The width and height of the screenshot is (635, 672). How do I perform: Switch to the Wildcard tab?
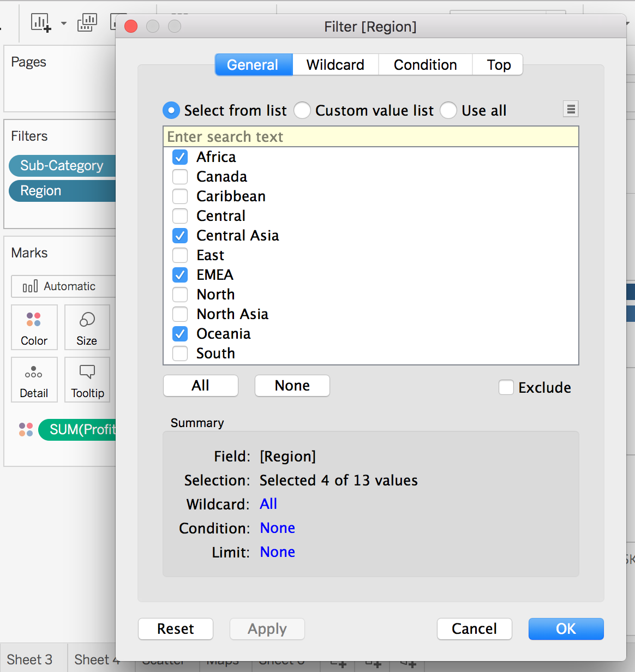pos(335,65)
